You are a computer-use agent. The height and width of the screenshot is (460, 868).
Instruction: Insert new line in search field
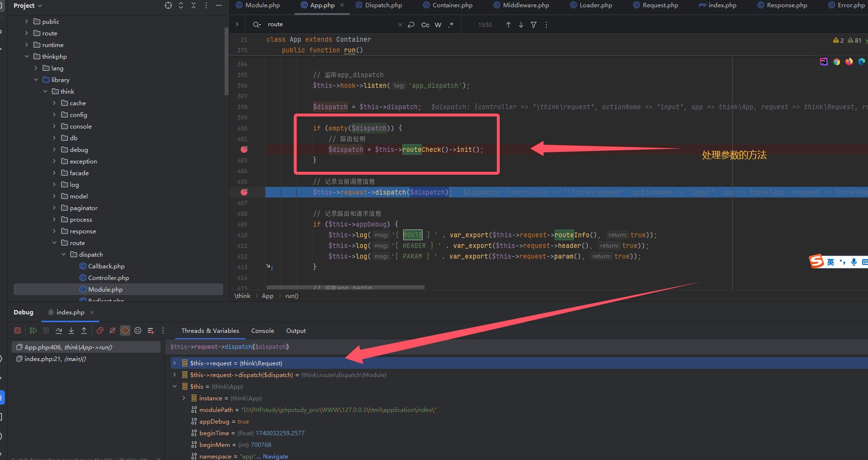click(411, 25)
